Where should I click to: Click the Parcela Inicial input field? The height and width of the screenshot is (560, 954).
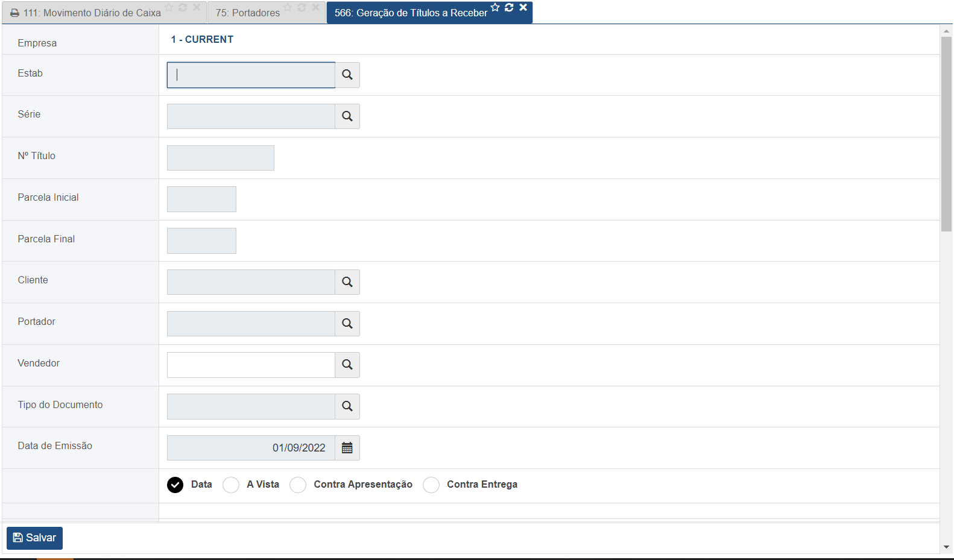pos(201,199)
